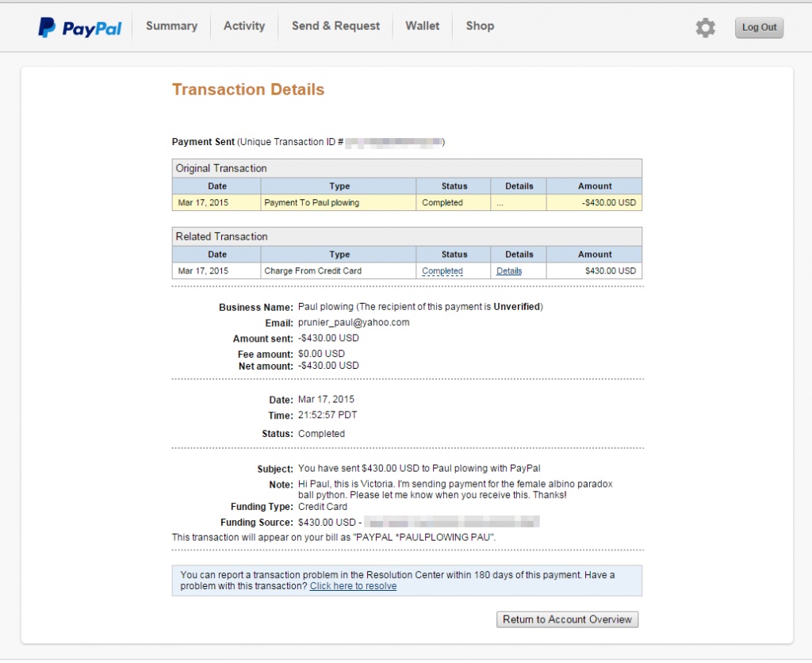Click the PayPal logo
Screen dimensions: 812x663
(80, 28)
